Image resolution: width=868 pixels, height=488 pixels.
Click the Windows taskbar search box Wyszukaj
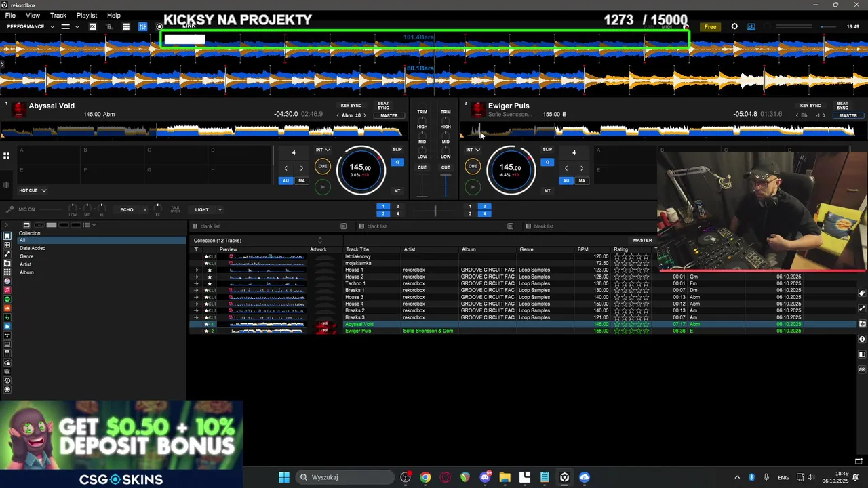pyautogui.click(x=344, y=477)
